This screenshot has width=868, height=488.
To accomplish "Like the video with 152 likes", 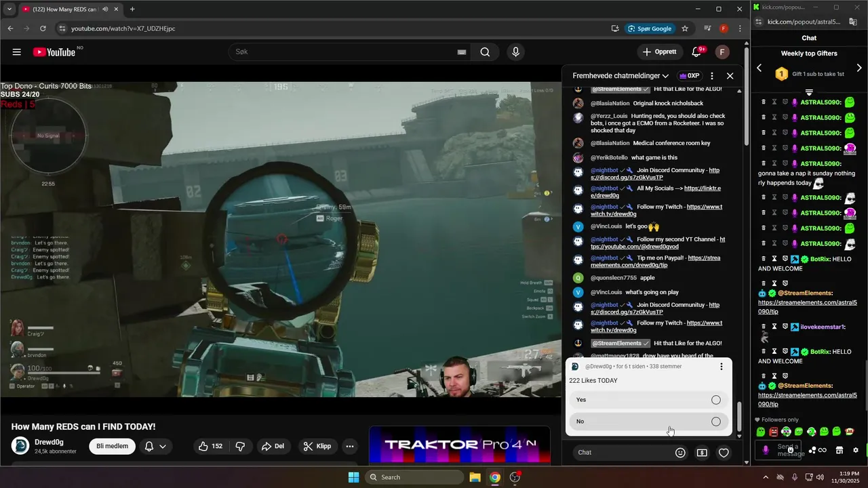I will (210, 446).
